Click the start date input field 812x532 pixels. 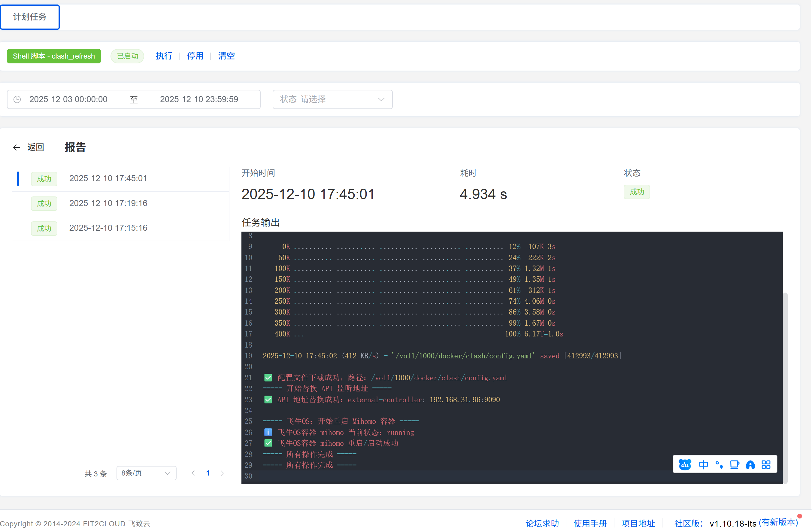[x=68, y=99]
